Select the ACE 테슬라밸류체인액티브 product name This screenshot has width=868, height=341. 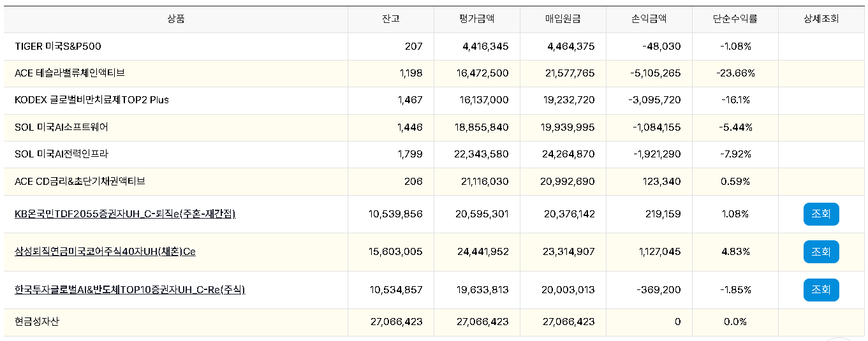coord(70,73)
